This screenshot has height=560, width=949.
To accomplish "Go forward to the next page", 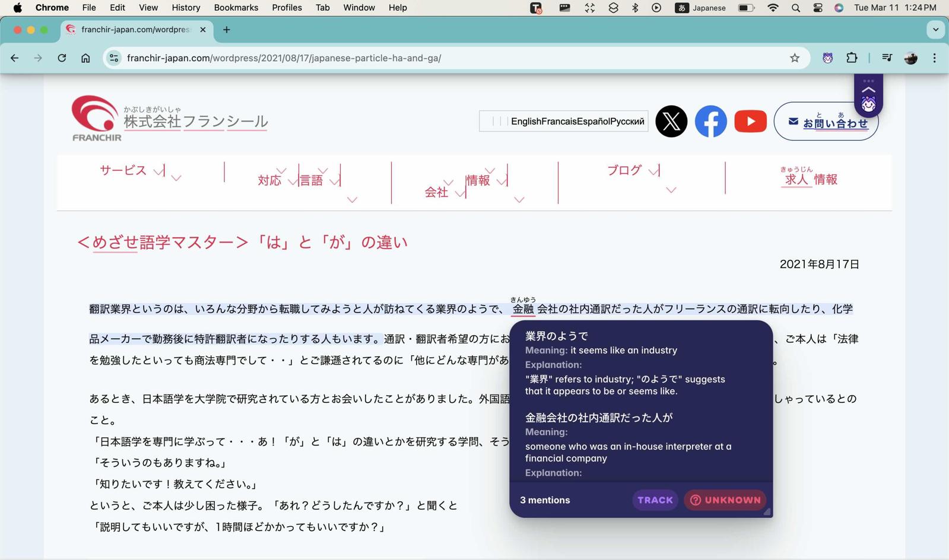I will tap(38, 58).
